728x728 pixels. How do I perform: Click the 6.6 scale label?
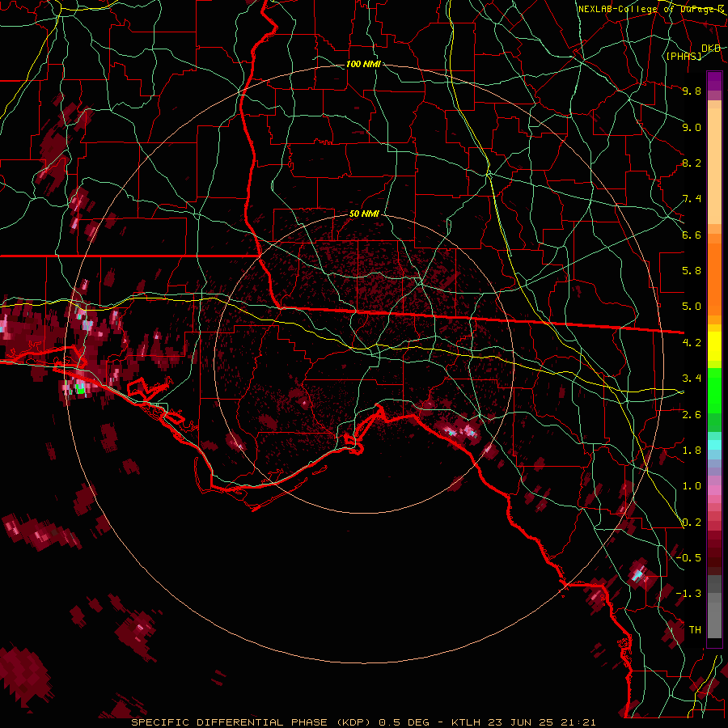(x=692, y=235)
